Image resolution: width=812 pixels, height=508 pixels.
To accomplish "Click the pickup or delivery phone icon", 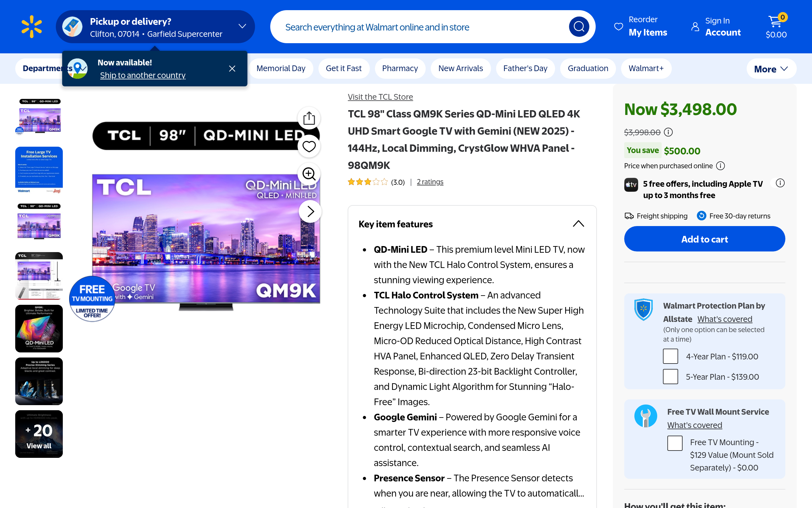I will [72, 27].
